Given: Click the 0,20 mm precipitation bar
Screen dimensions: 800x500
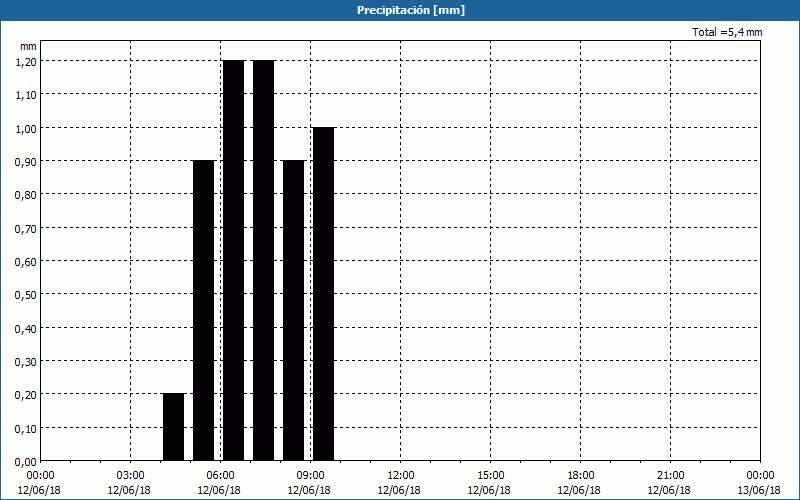Looking at the screenshot, I should (x=173, y=427).
